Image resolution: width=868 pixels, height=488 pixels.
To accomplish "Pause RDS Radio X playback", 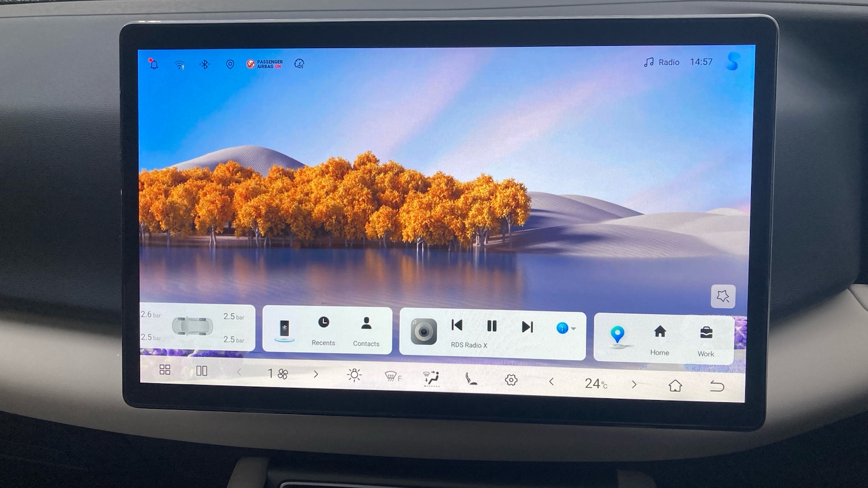I will click(492, 326).
